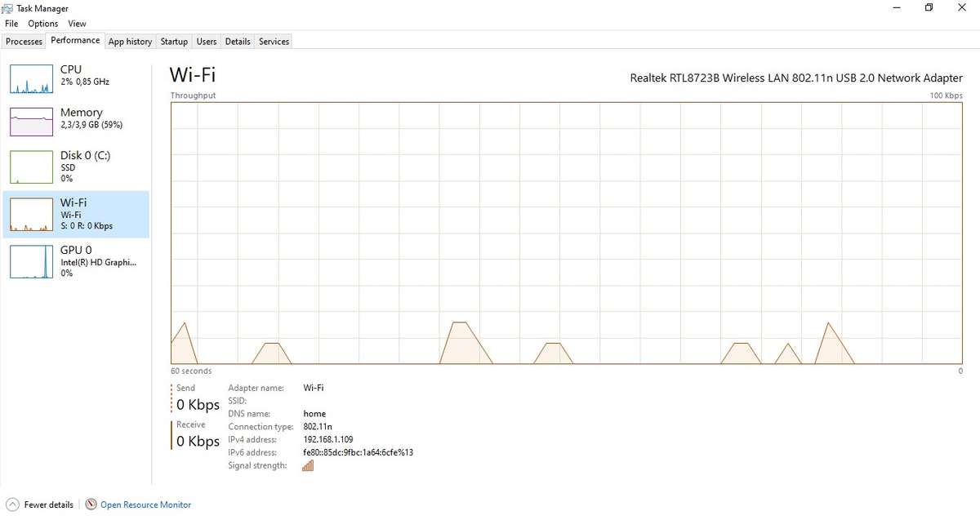Switch to the Processes tab
This screenshot has height=520, width=980.
(x=24, y=42)
